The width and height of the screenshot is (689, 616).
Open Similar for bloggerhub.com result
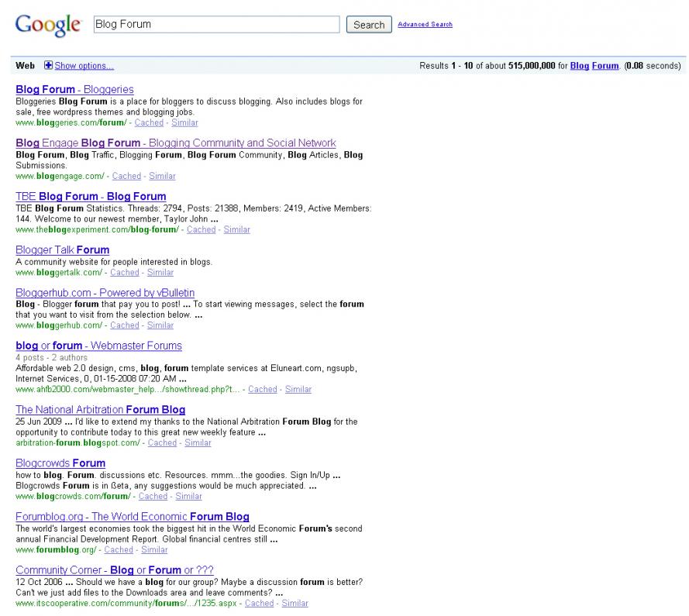tap(160, 325)
